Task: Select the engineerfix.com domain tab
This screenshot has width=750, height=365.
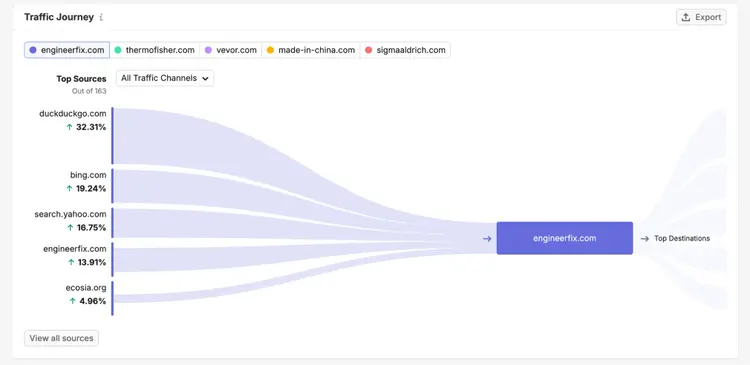Action: (67, 50)
